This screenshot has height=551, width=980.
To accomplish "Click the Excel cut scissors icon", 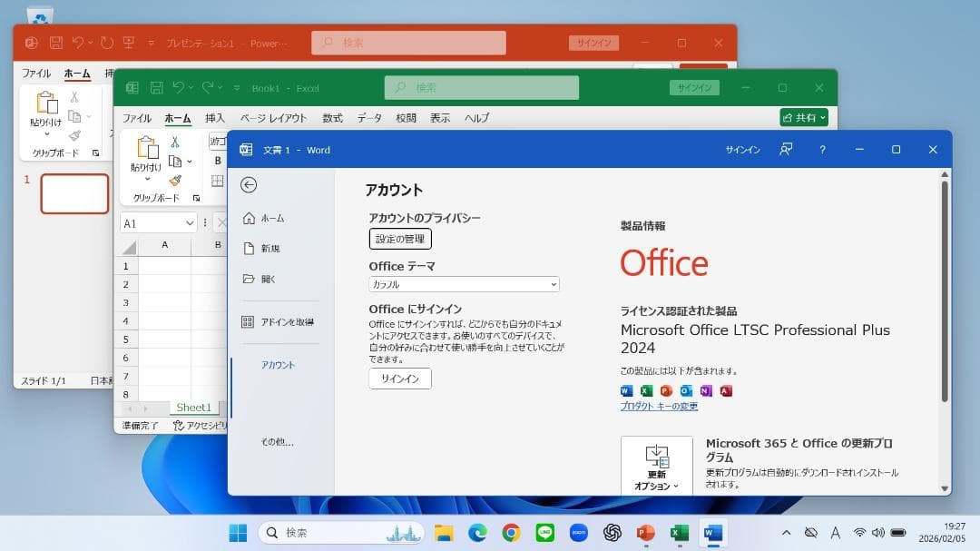I will 175,143.
